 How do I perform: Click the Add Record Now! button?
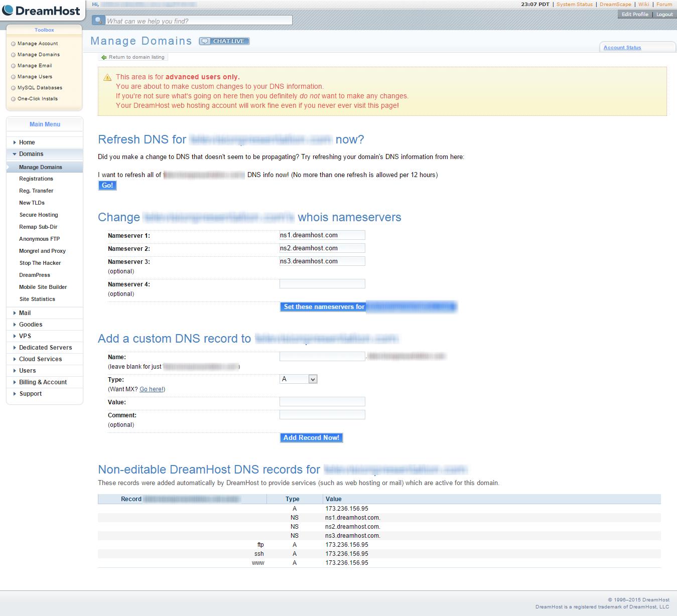pos(311,437)
